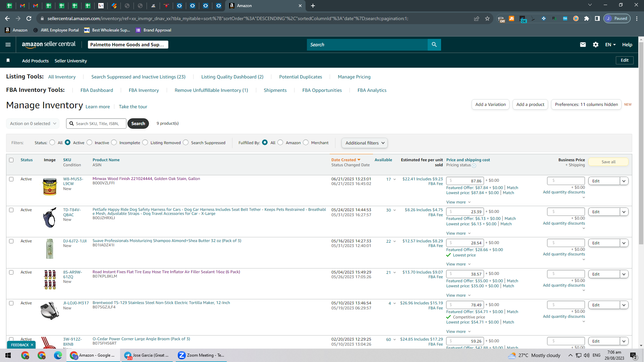Open a new browser tab
Screen dimensions: 644x362
coord(313,6)
